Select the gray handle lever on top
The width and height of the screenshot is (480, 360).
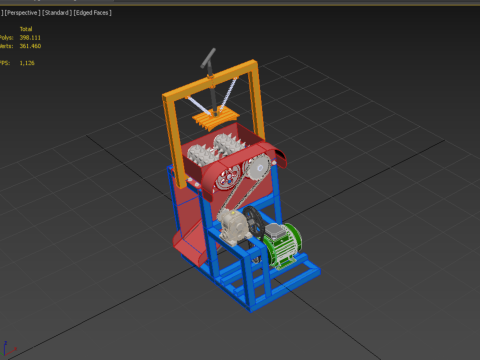coord(209,59)
